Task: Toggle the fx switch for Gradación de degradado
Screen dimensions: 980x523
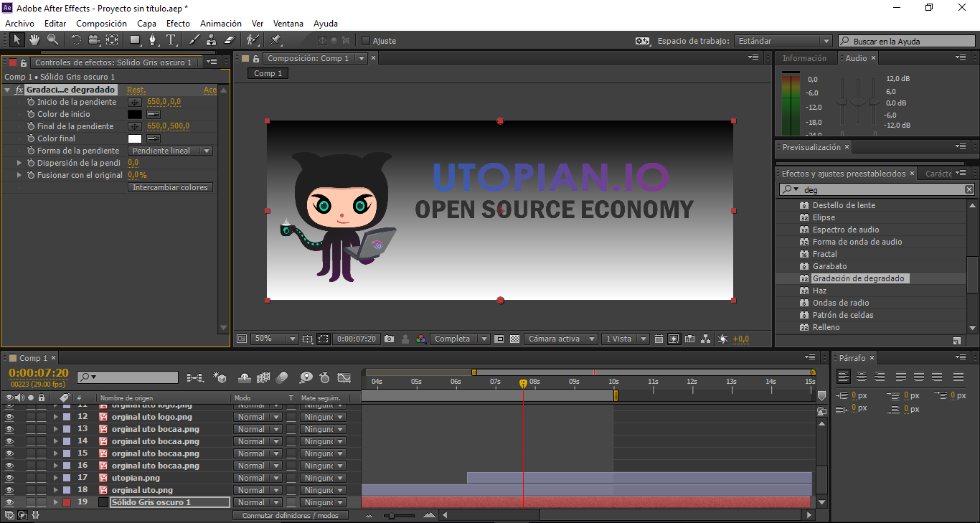Action: click(19, 90)
